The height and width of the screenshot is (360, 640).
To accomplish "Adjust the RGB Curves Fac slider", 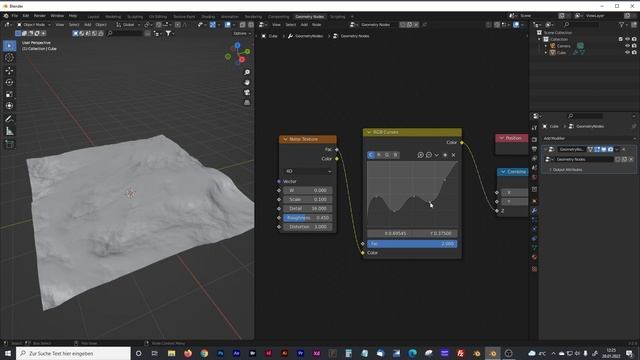I will pyautogui.click(x=412, y=244).
